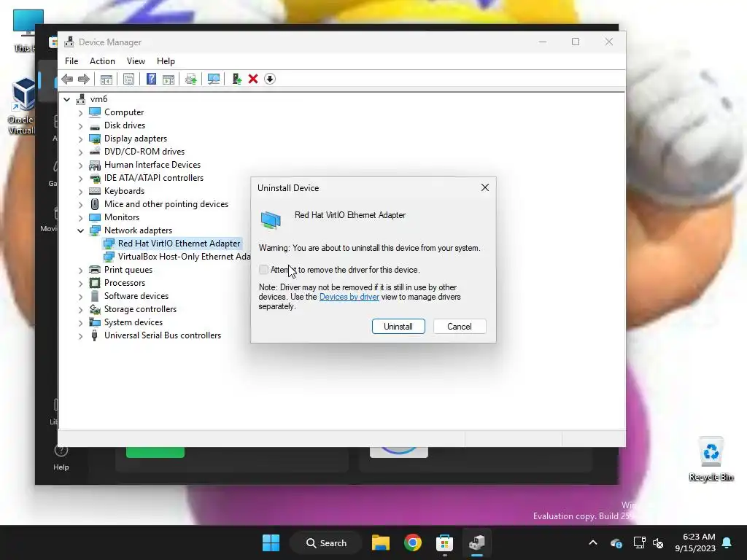Expand the Disk drives category
747x560 pixels.
click(x=80, y=125)
